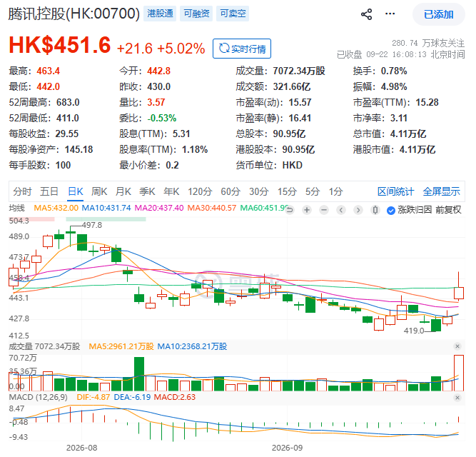476x457 pixels.
Task: Select the 日K chart tab
Action: pos(75,191)
